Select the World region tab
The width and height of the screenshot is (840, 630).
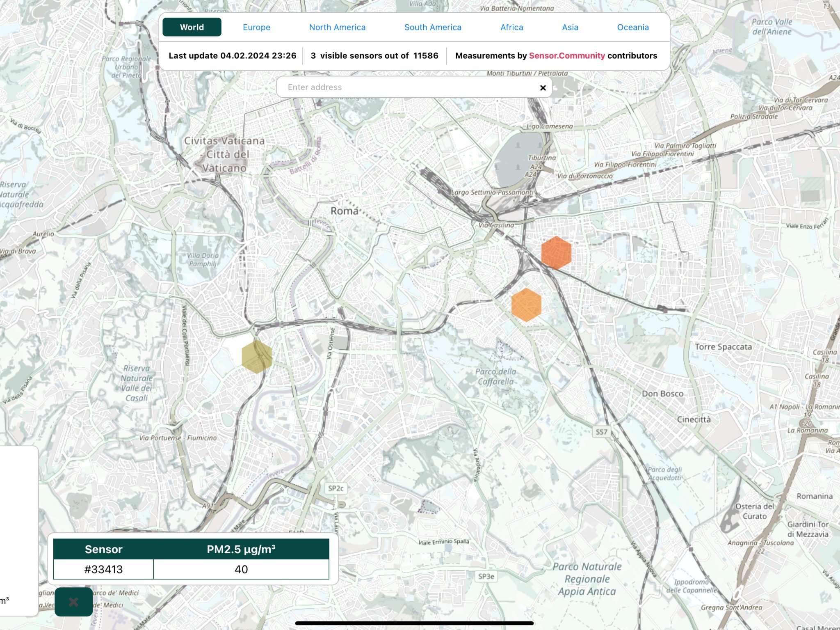(x=192, y=27)
